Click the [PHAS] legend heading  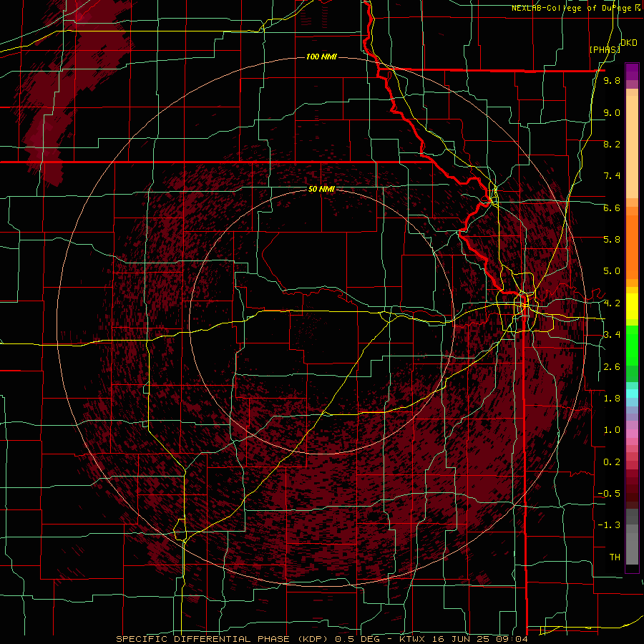tap(605, 49)
